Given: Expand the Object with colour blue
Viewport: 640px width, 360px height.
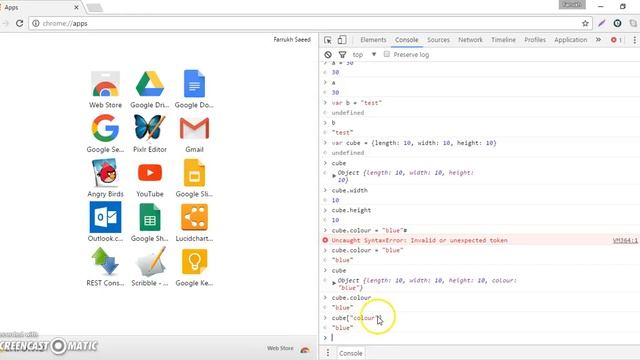Looking at the screenshot, I should (334, 282).
